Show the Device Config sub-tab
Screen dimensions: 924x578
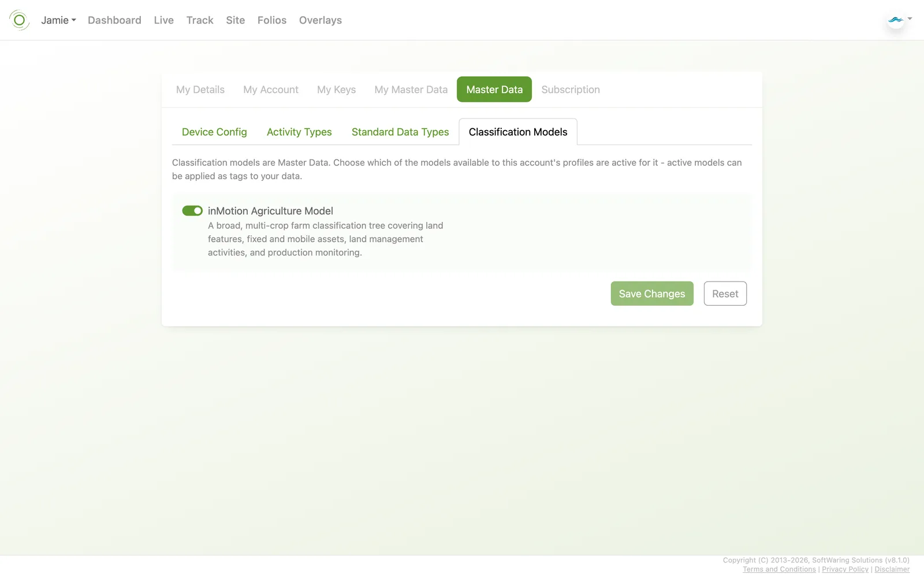pos(214,132)
